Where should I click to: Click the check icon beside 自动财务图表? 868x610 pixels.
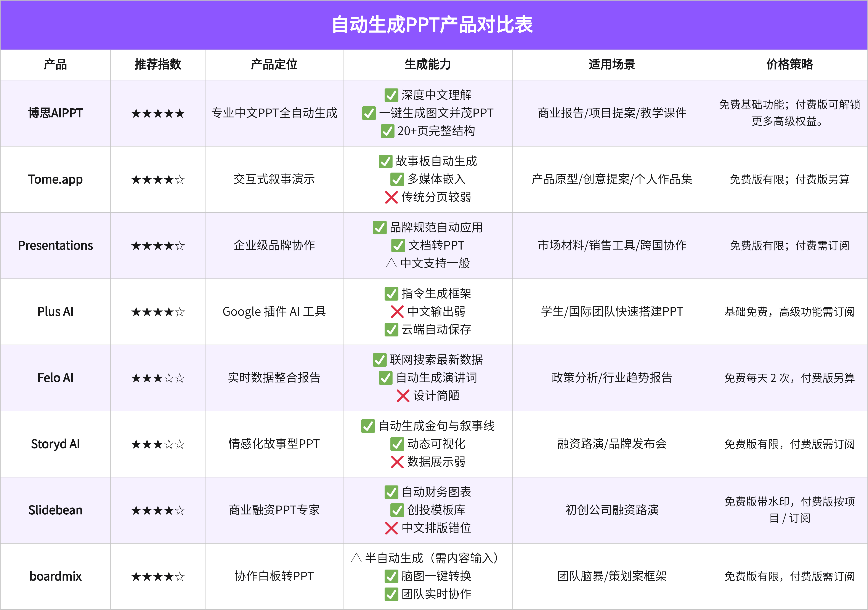[391, 492]
